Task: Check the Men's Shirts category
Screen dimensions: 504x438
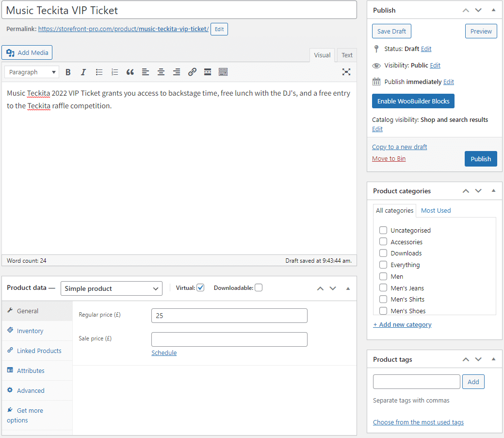Action: [383, 299]
